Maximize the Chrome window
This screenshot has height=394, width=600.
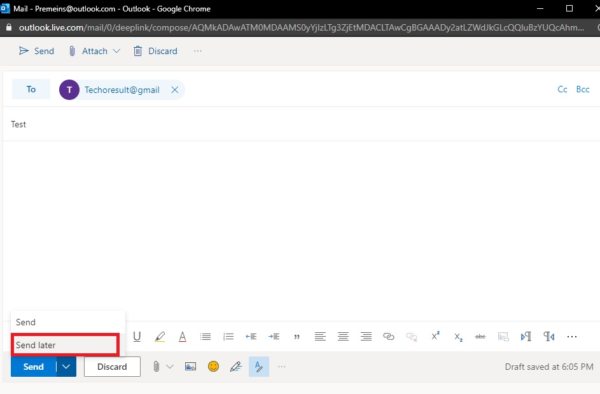(569, 8)
